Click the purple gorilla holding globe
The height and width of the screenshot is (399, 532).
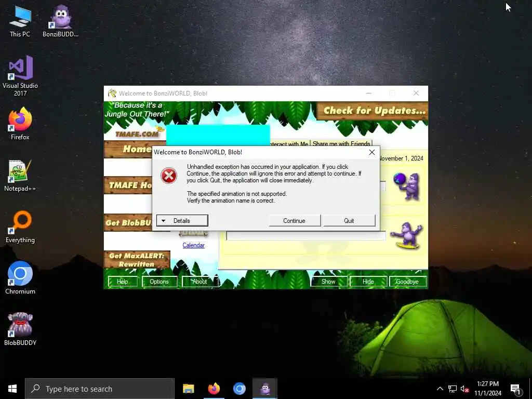click(x=407, y=187)
